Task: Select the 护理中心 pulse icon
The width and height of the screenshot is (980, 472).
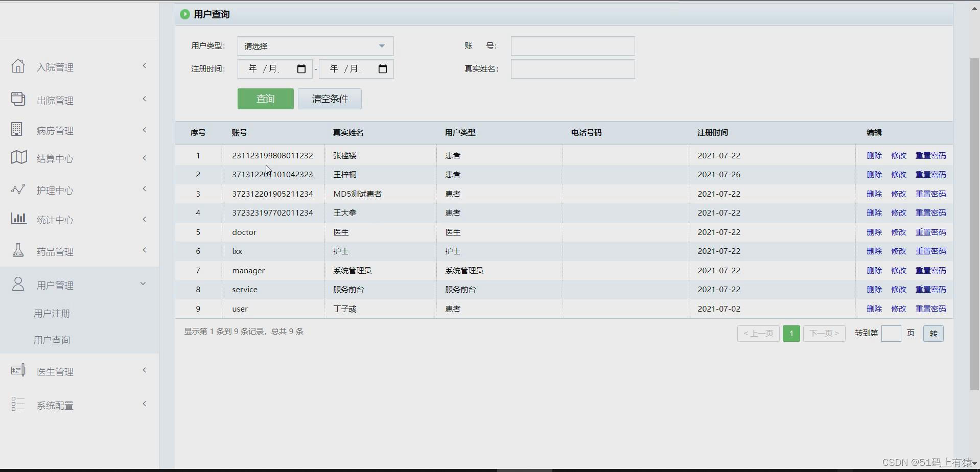Action: pos(18,188)
